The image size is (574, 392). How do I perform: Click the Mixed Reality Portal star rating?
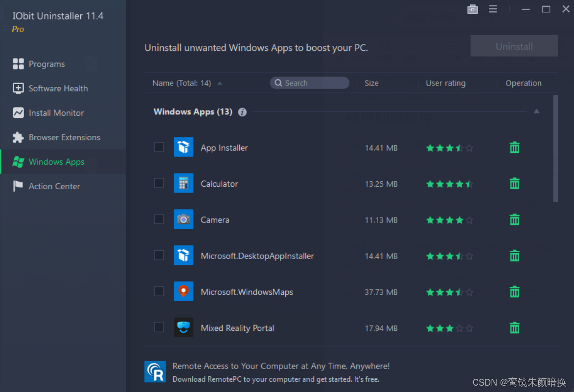[450, 328]
